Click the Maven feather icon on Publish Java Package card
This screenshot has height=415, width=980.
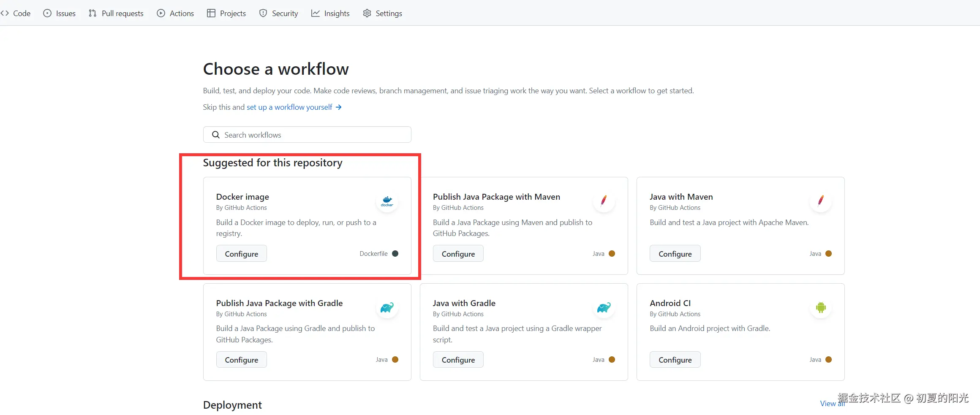[604, 201]
